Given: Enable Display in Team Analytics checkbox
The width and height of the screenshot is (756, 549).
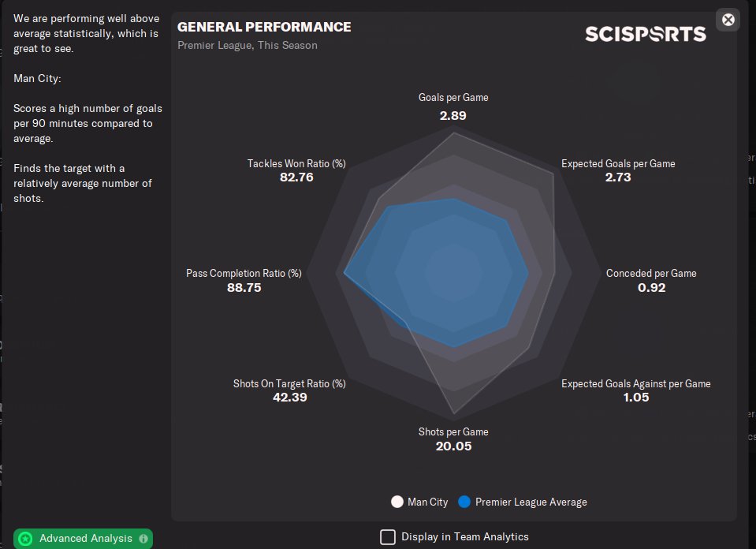Looking at the screenshot, I should pos(388,537).
